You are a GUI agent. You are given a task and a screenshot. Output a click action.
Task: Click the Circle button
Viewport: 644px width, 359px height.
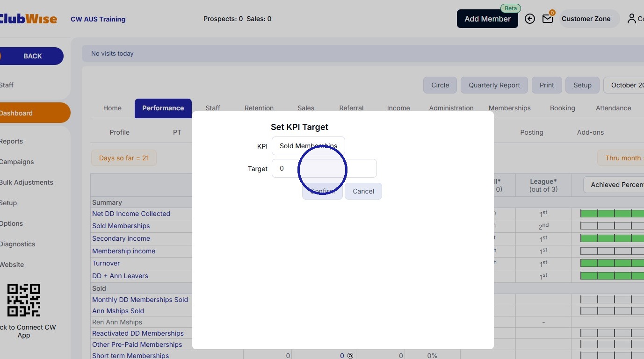440,85
